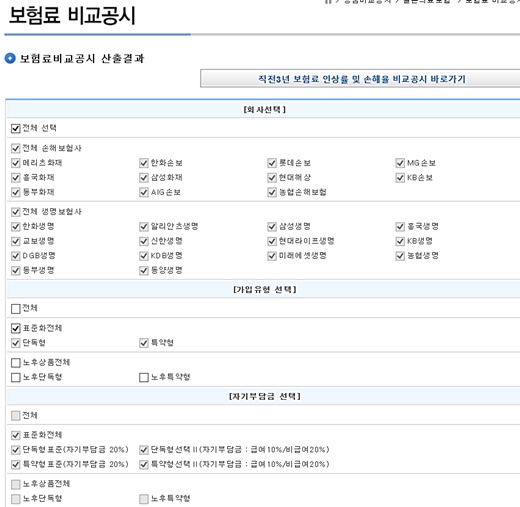
Task: Uncheck 미래에셋생명 checkbox
Action: pyautogui.click(x=272, y=256)
